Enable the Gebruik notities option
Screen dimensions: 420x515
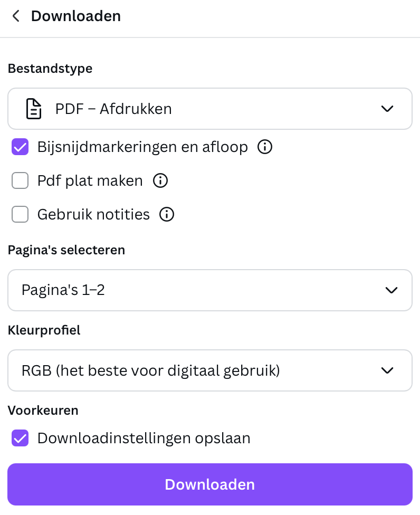20,214
